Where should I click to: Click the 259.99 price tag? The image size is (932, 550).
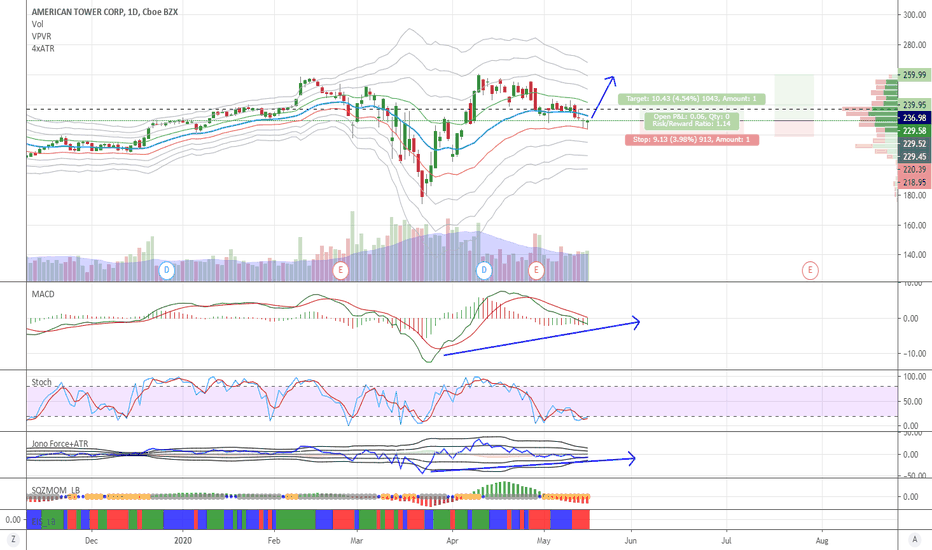pos(914,75)
